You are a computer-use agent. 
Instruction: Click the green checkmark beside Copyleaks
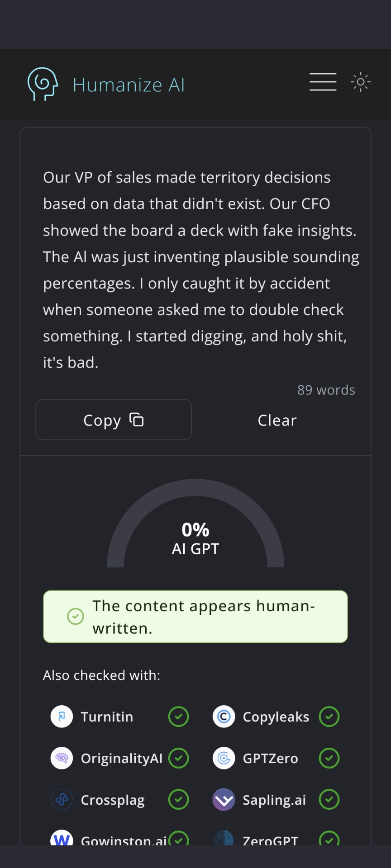click(x=329, y=717)
